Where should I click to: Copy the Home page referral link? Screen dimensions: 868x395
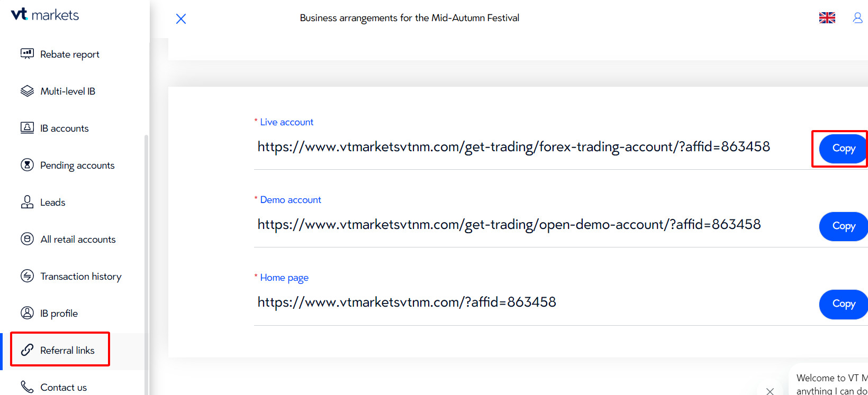[x=843, y=304]
